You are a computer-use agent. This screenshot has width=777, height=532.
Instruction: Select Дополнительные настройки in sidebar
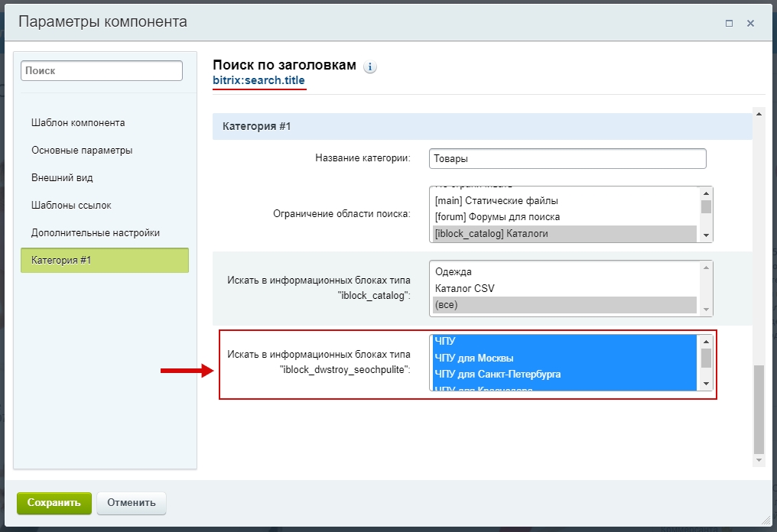96,233
